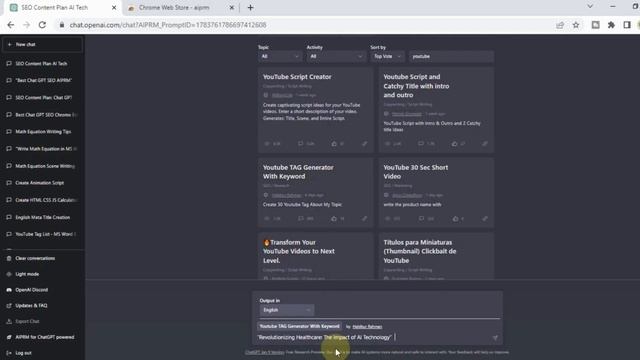Open the tab search chevron
Screen dimensions: 640x360
590,7
